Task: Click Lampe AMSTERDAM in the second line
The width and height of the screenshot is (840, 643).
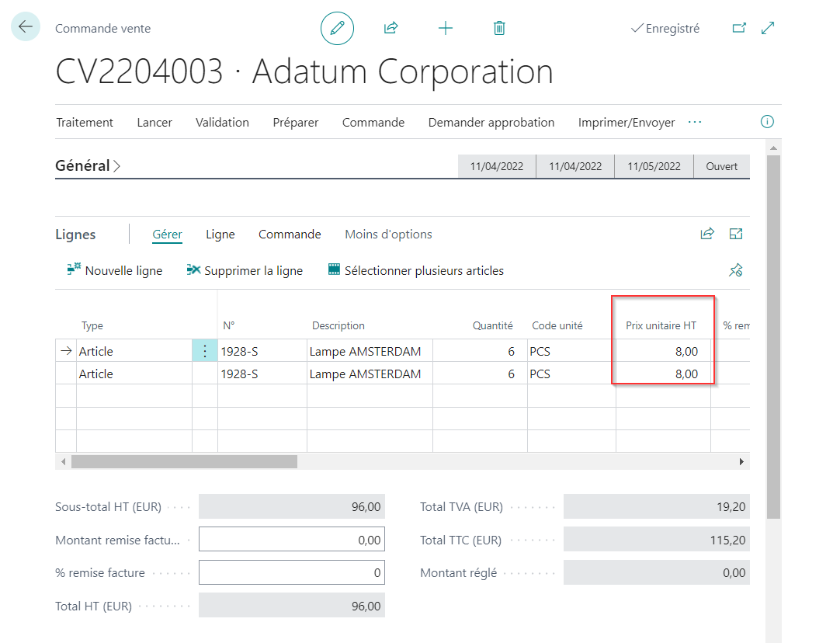Action: 370,374
